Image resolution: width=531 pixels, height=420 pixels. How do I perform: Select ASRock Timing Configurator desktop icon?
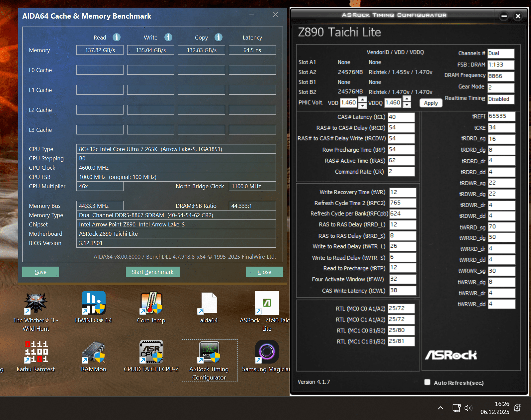[209, 360]
